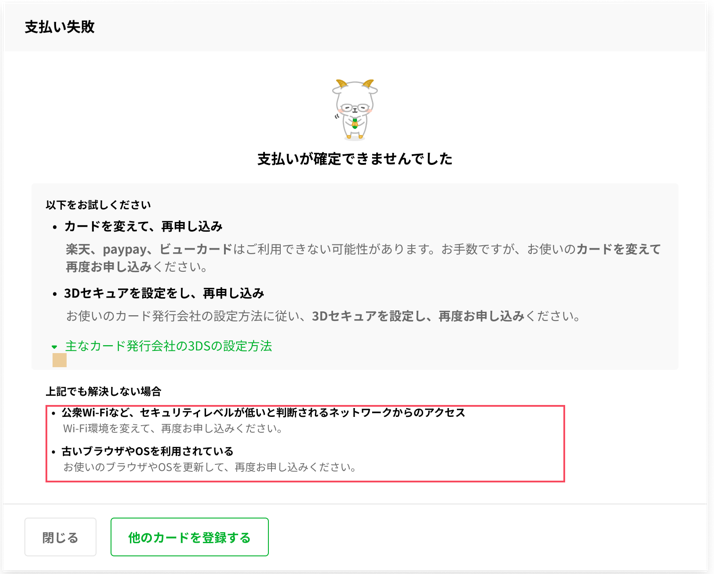
Task: Click the green triangle beside 3DS設定方法
Action: (x=55, y=347)
